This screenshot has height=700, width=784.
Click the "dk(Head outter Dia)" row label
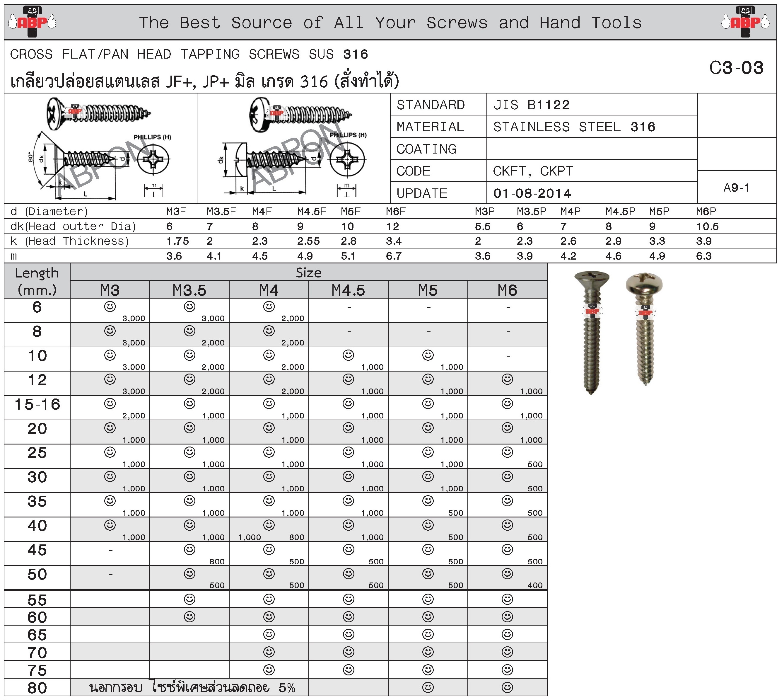[x=73, y=226]
